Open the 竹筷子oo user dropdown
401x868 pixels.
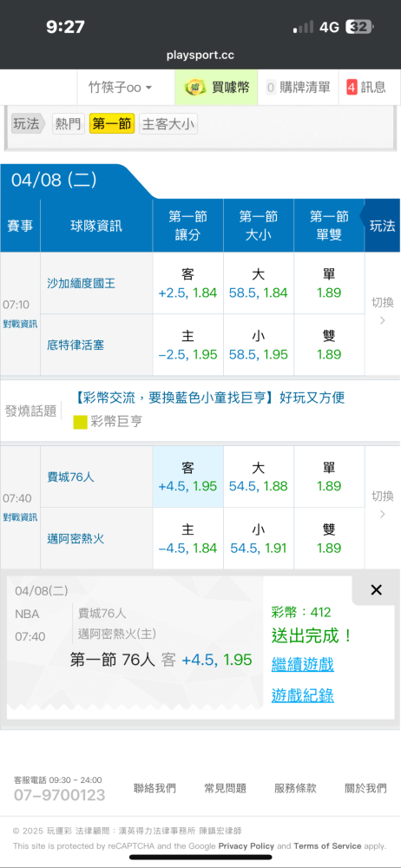pyautogui.click(x=120, y=87)
